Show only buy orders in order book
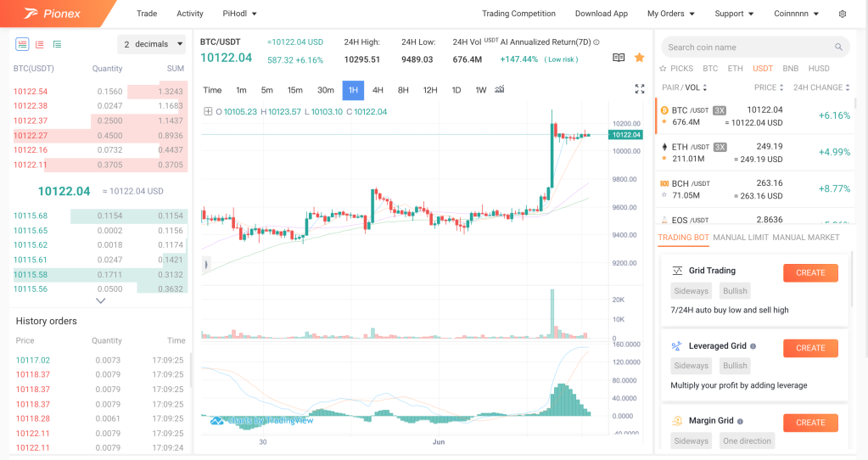The image size is (868, 460). pyautogui.click(x=57, y=44)
